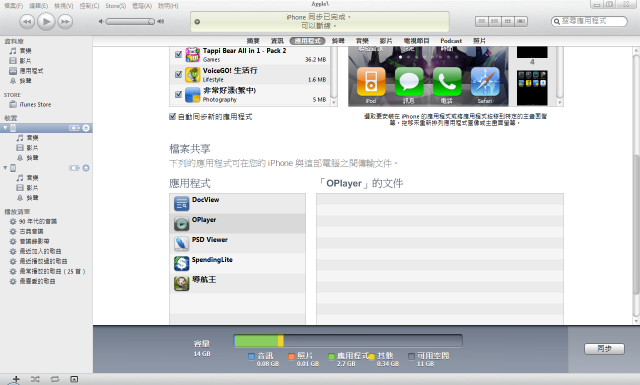This screenshot has height=385, width=640.
Task: Click the Tappi Bear app icon
Action: pyautogui.click(x=193, y=54)
